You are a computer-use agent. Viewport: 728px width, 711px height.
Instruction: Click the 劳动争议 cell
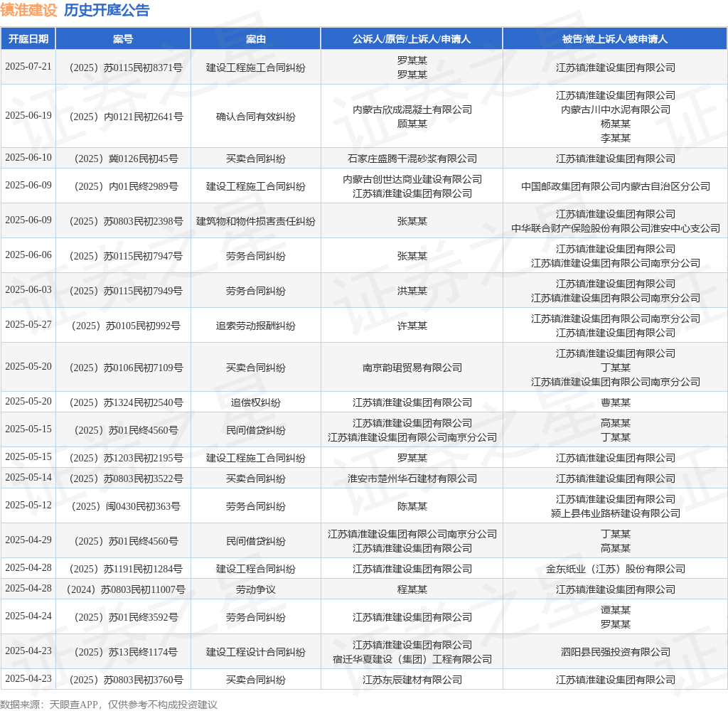256,590
